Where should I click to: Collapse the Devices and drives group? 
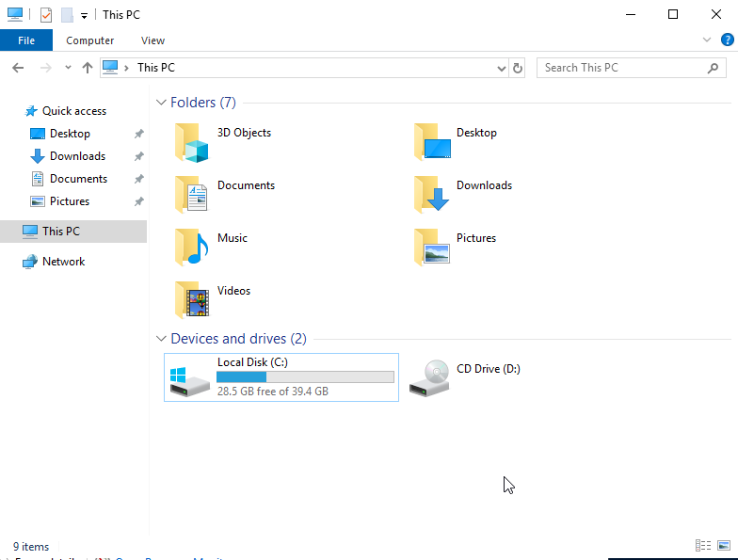pyautogui.click(x=161, y=339)
